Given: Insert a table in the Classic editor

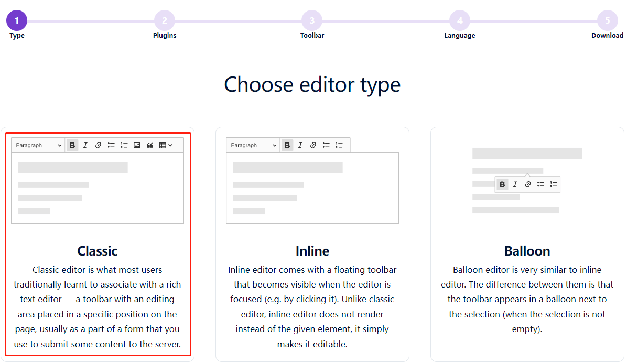Looking at the screenshot, I should point(163,145).
